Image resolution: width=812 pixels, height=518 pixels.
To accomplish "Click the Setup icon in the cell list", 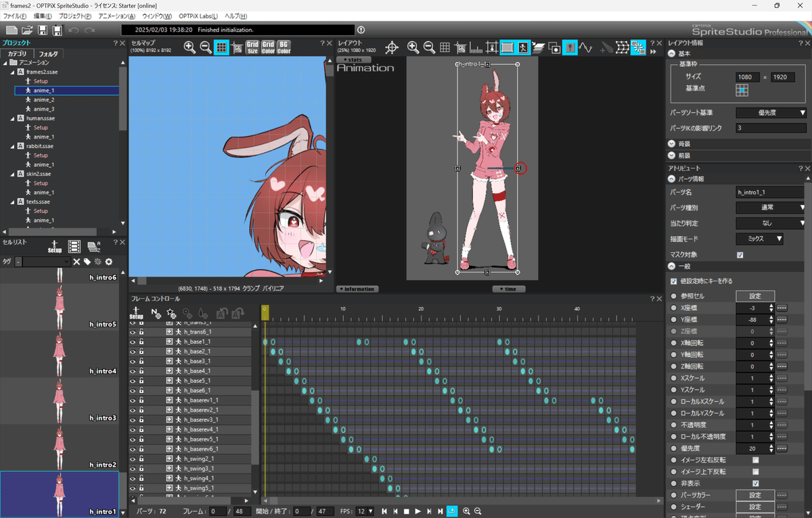I will [x=55, y=247].
